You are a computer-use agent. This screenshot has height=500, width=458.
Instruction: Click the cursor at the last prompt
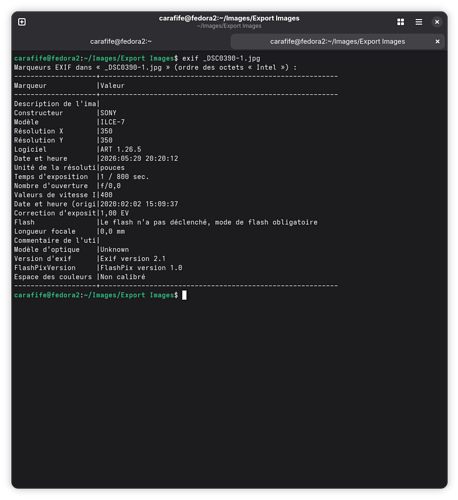pyautogui.click(x=184, y=295)
